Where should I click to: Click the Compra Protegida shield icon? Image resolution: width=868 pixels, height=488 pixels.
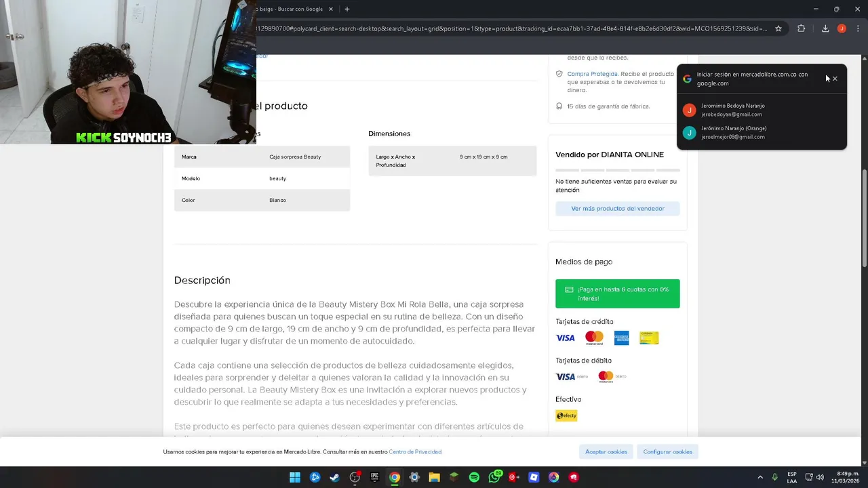tap(559, 74)
